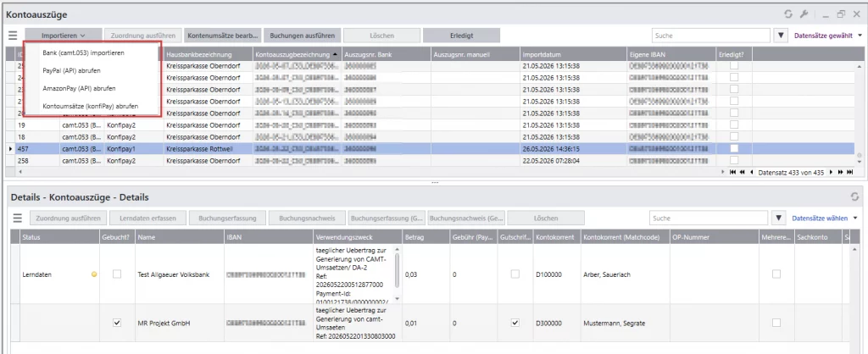Click Zuordnung ausführen in the Details panel
Screen dimensions: 868x354
(x=68, y=218)
